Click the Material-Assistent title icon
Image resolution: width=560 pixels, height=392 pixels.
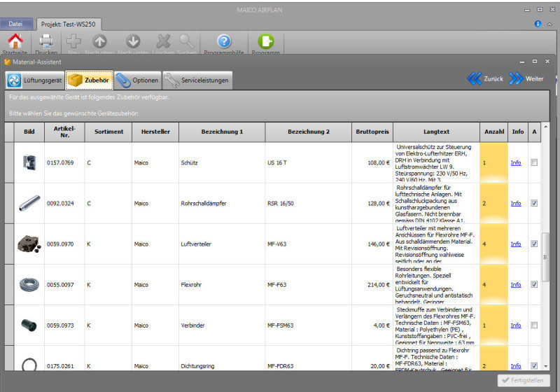7,62
